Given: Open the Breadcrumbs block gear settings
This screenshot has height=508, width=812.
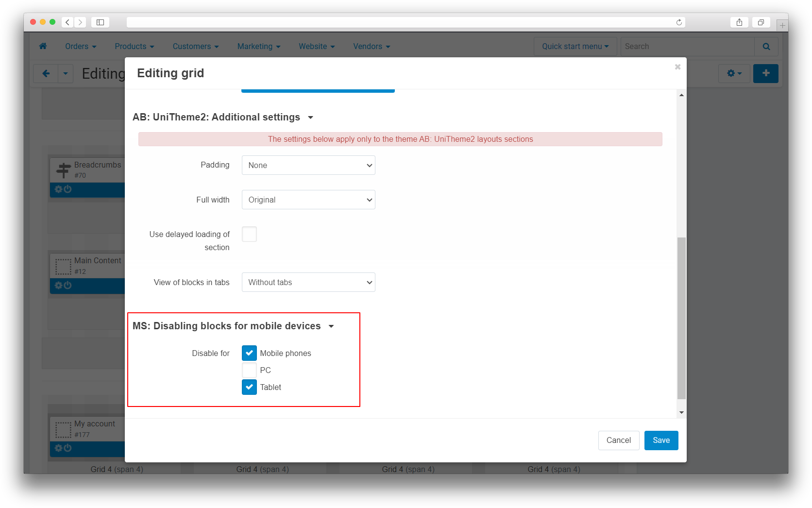Looking at the screenshot, I should (x=58, y=189).
